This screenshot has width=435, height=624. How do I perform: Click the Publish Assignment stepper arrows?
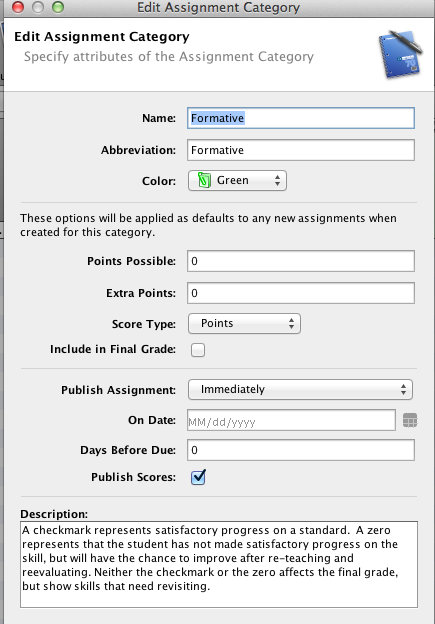404,389
